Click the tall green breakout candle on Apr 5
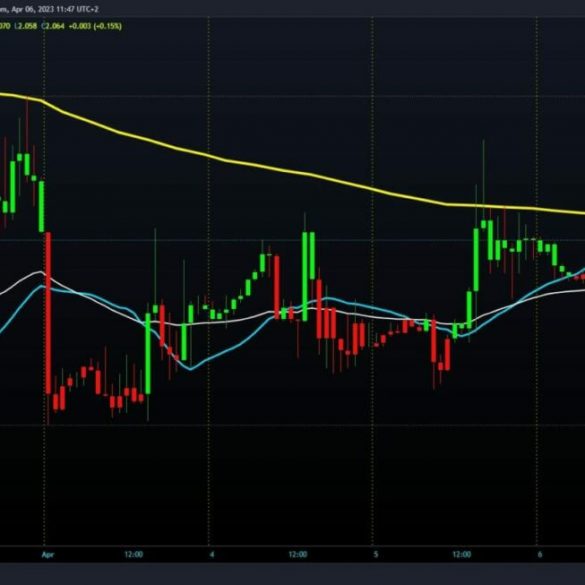Viewport: 585px width, 585px height. (x=476, y=260)
